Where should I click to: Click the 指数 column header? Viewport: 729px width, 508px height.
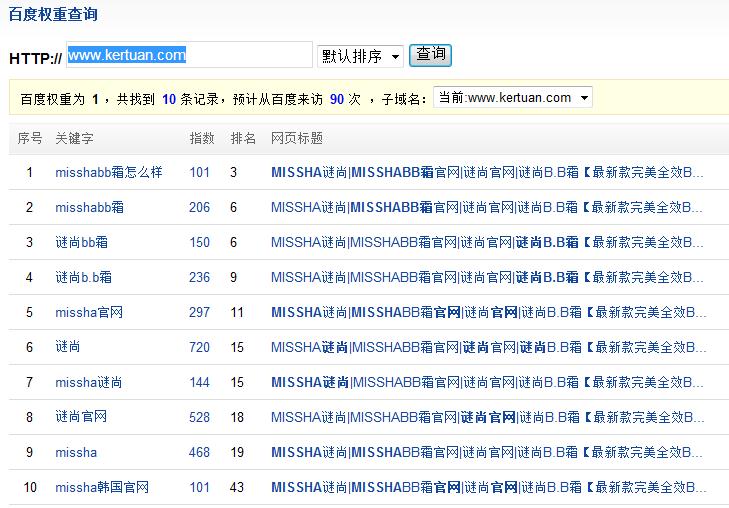coord(202,138)
